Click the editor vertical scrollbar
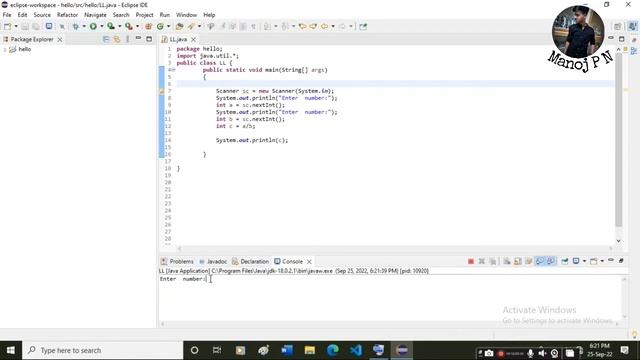 point(619,141)
